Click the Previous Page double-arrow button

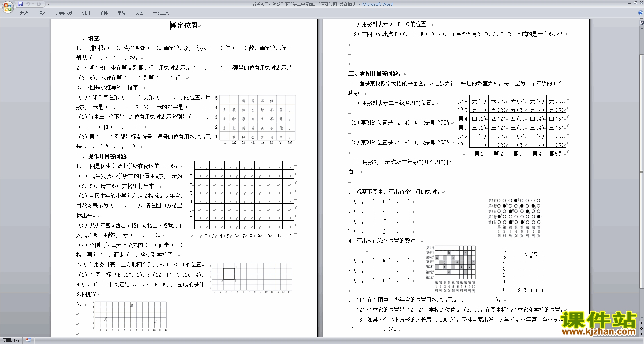click(641, 323)
